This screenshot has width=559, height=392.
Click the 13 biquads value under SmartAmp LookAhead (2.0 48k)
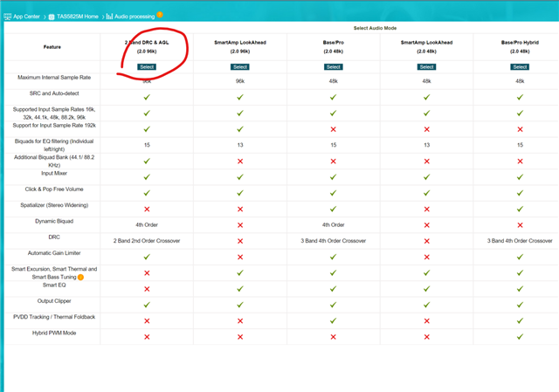click(427, 145)
